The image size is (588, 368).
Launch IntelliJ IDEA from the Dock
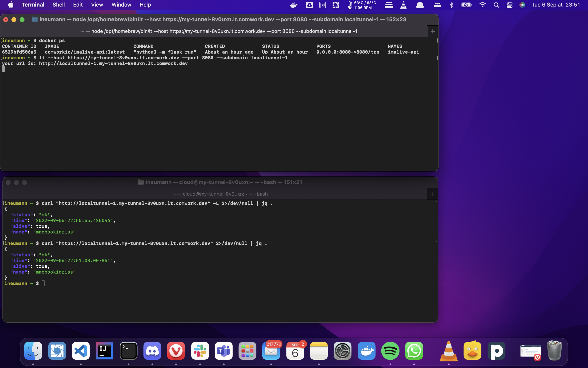pos(105,351)
